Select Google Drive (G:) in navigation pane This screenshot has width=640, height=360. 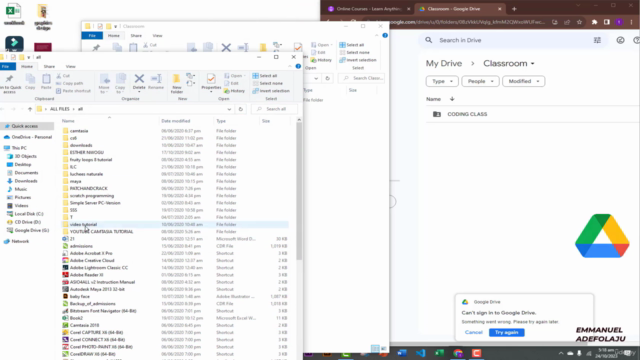coord(31,230)
